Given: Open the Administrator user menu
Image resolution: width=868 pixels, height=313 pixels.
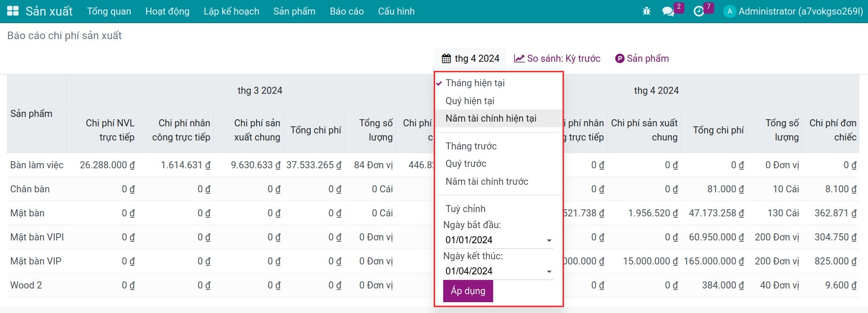Looking at the screenshot, I should (794, 11).
